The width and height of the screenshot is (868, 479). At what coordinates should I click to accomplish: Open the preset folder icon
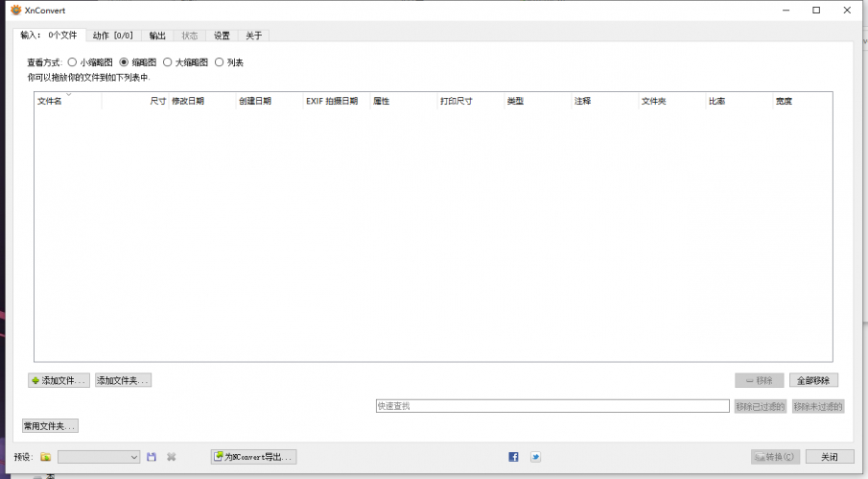[46, 457]
